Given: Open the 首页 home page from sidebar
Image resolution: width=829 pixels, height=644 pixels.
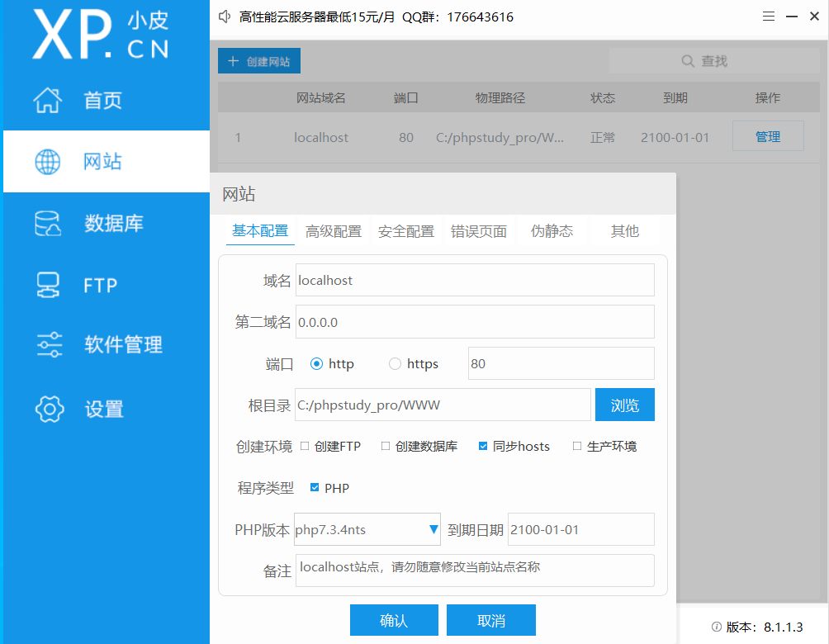Looking at the screenshot, I should (79, 100).
